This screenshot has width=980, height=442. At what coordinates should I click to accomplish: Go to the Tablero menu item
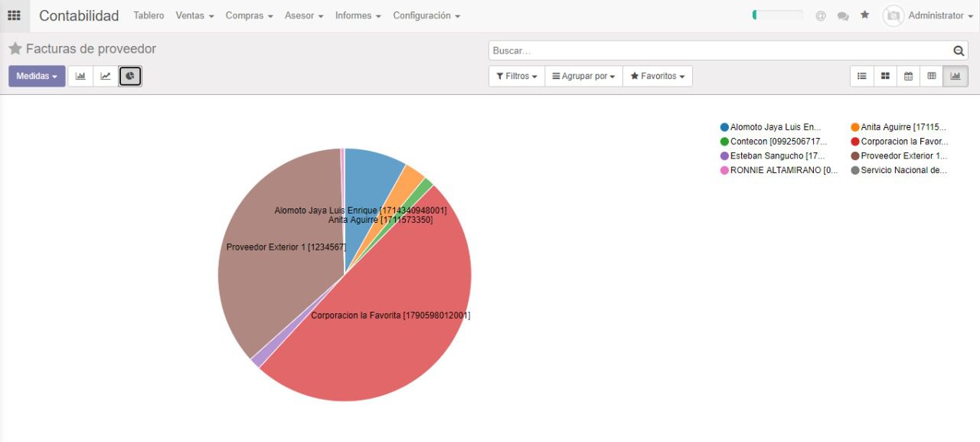coord(149,15)
